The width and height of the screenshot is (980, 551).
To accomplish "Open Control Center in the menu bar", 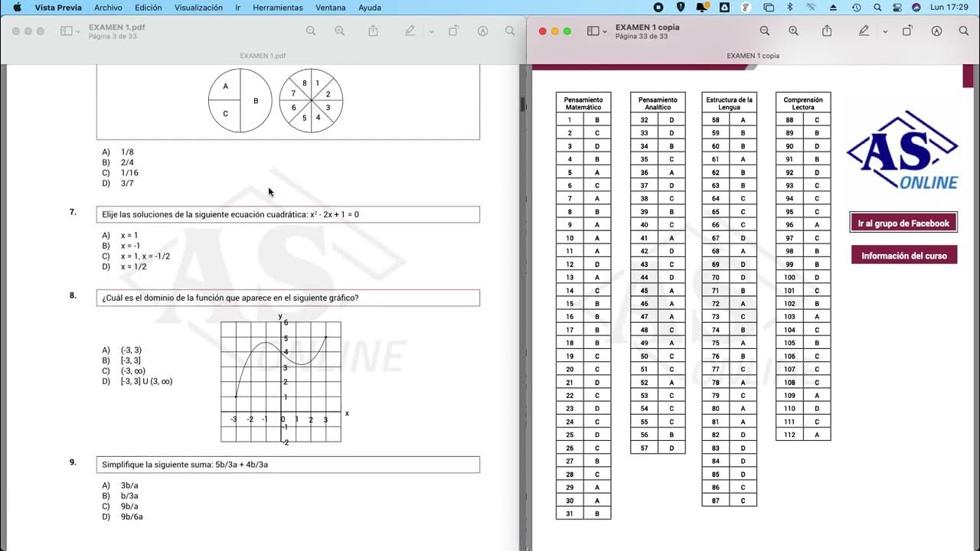I will (x=897, y=8).
